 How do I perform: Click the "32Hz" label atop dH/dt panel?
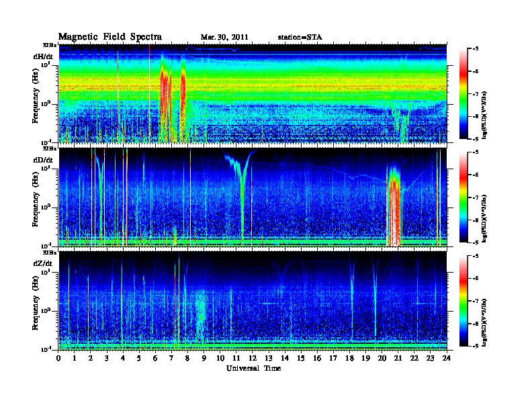[x=50, y=45]
